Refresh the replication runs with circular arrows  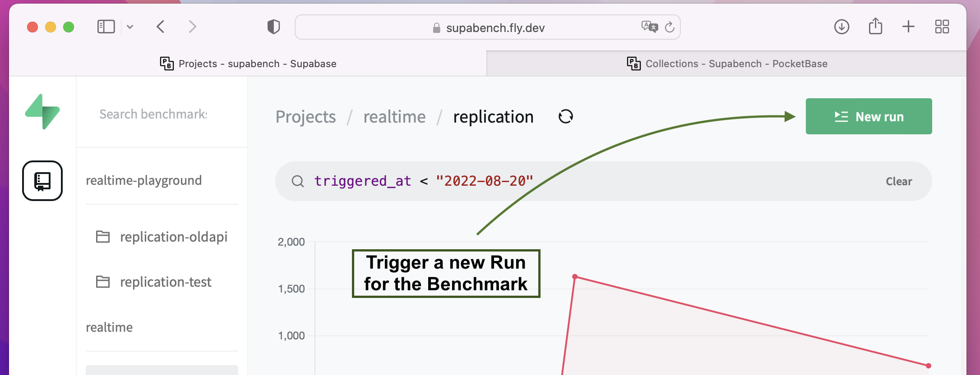[565, 117]
